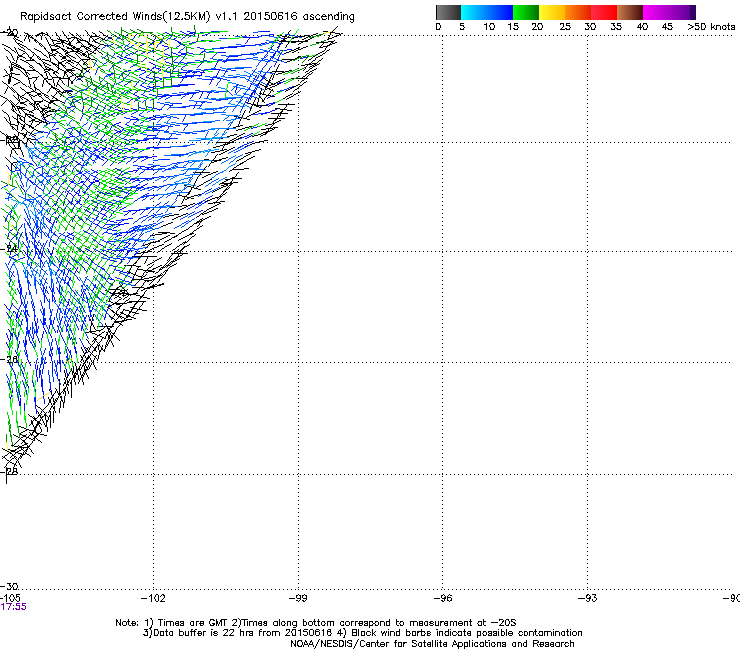Viewport: 740px width, 650px height.
Task: Click the '-102' longitude axis label
Action: point(153,599)
